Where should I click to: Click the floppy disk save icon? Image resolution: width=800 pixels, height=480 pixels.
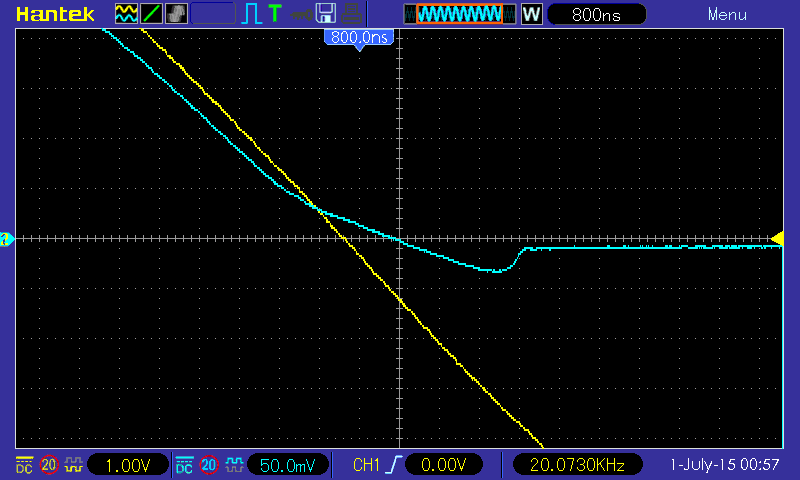(326, 14)
